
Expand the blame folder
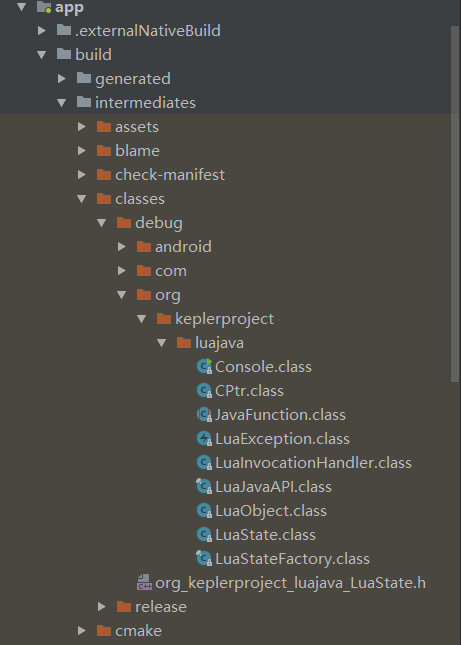tap(81, 150)
